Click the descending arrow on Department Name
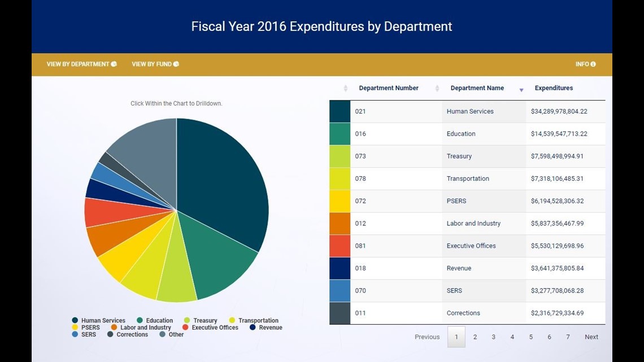This screenshot has height=362, width=644. (520, 89)
